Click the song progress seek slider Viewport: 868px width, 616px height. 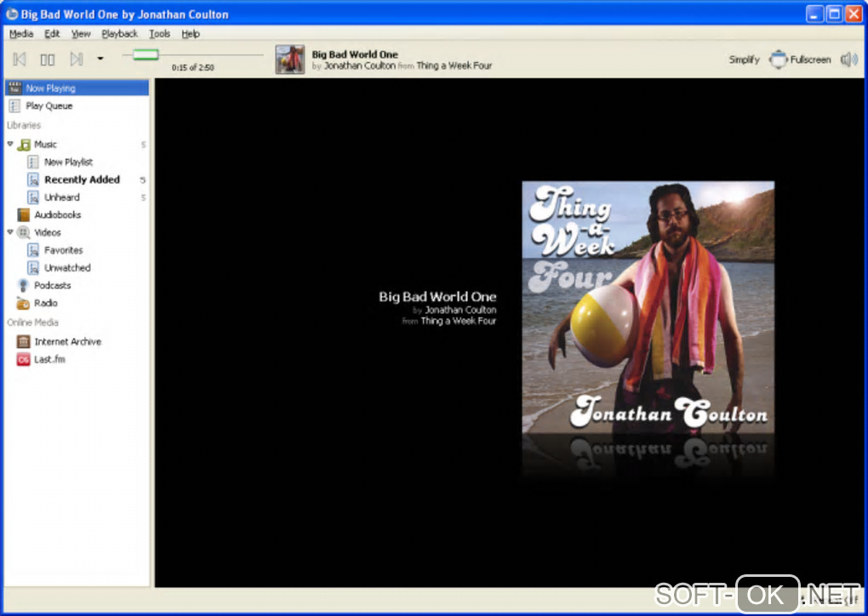coord(192,54)
